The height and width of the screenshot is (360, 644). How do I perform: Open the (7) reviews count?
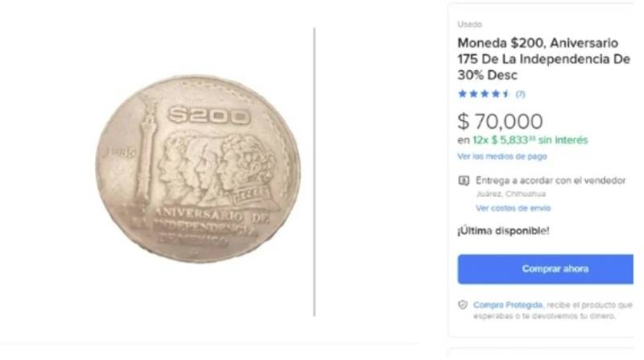coord(520,94)
